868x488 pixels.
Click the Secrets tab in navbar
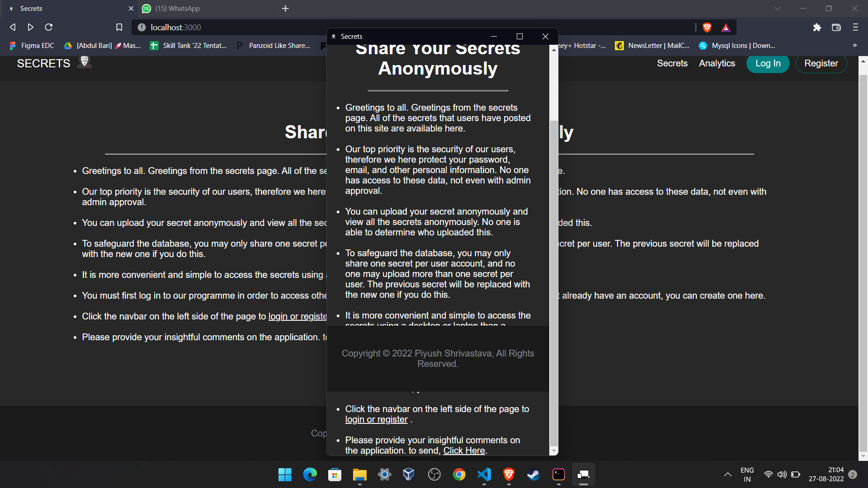671,63
